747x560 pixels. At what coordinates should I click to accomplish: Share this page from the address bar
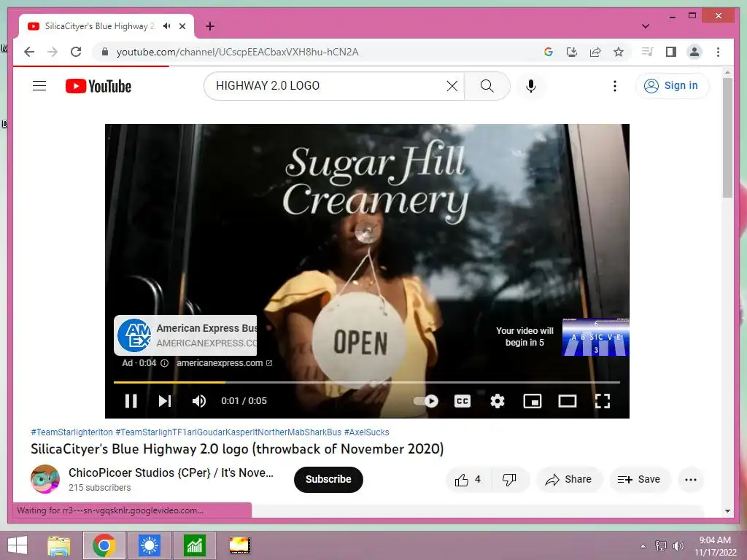[x=595, y=52]
